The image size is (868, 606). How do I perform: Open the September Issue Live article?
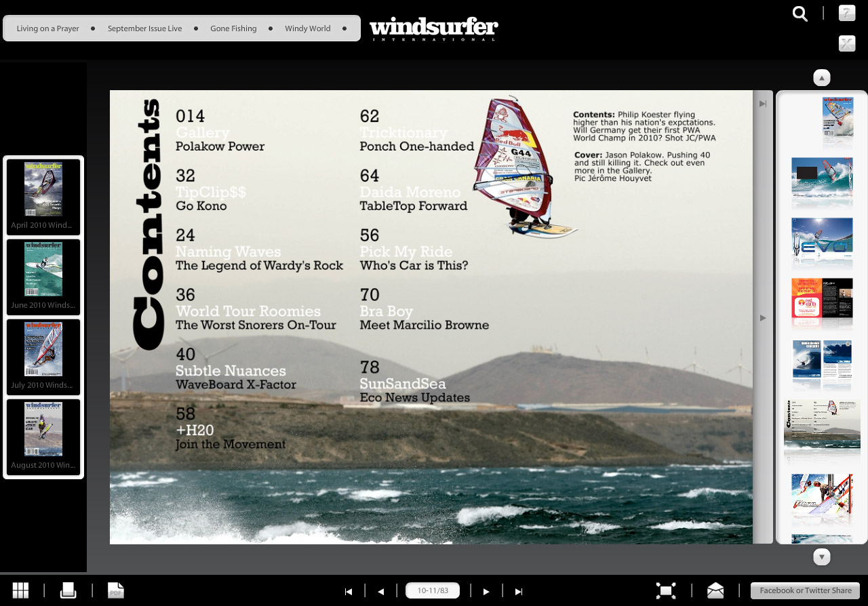click(x=144, y=28)
